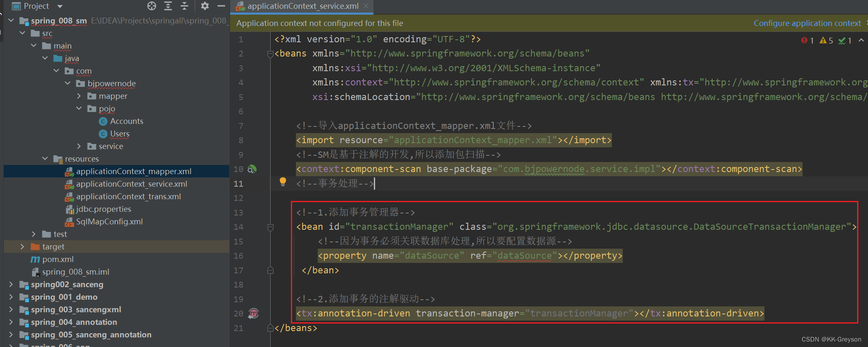This screenshot has height=347, width=868.
Task: Click the error count indicator icon
Action: point(804,41)
